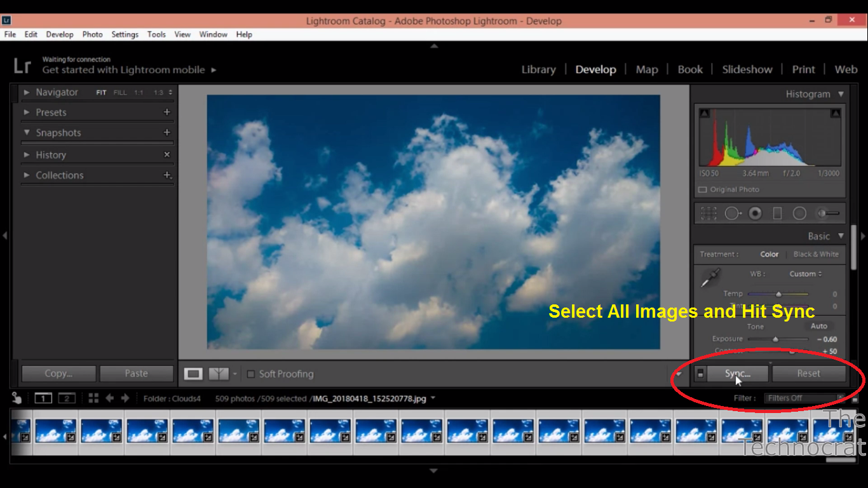Image resolution: width=868 pixels, height=488 pixels.
Task: Check the Original Photo checkbox
Action: [x=702, y=189]
